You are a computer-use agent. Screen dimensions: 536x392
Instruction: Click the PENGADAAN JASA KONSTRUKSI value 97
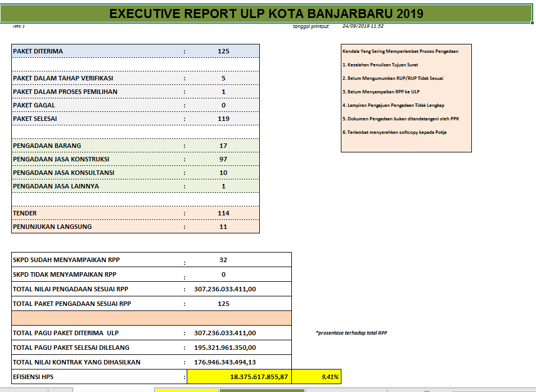pyautogui.click(x=223, y=159)
